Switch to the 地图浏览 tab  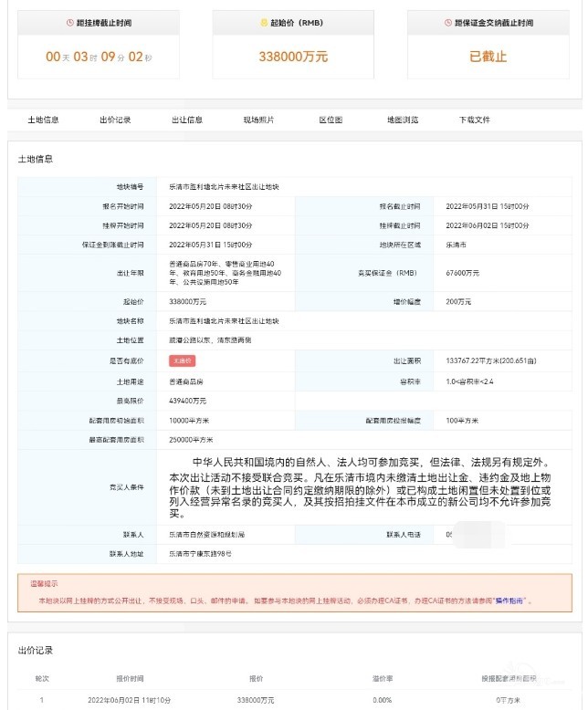click(x=403, y=120)
